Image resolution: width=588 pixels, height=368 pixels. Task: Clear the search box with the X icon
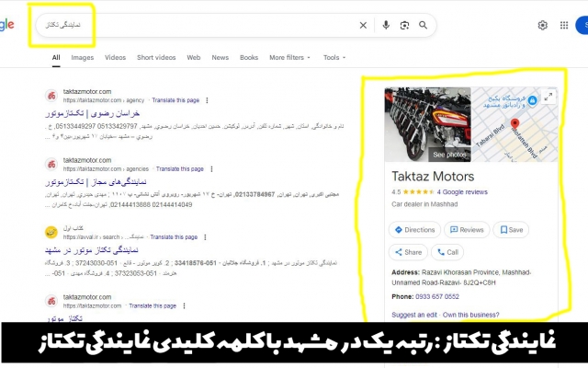(x=363, y=26)
